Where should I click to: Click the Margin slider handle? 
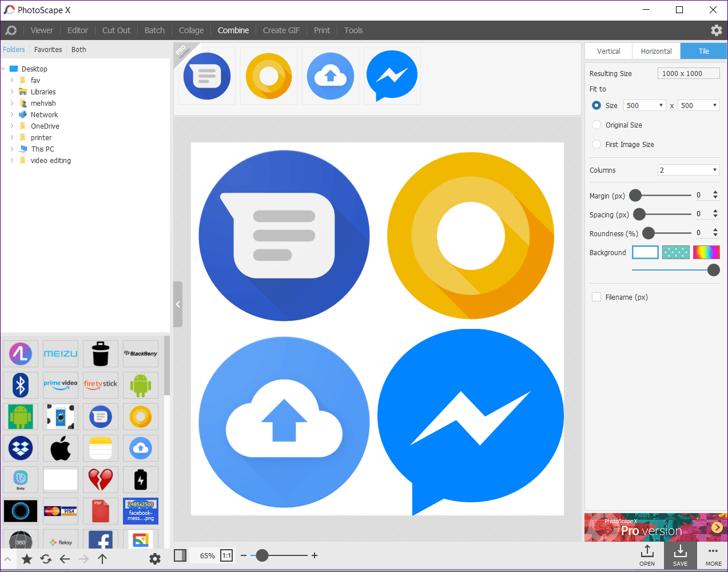tap(635, 196)
